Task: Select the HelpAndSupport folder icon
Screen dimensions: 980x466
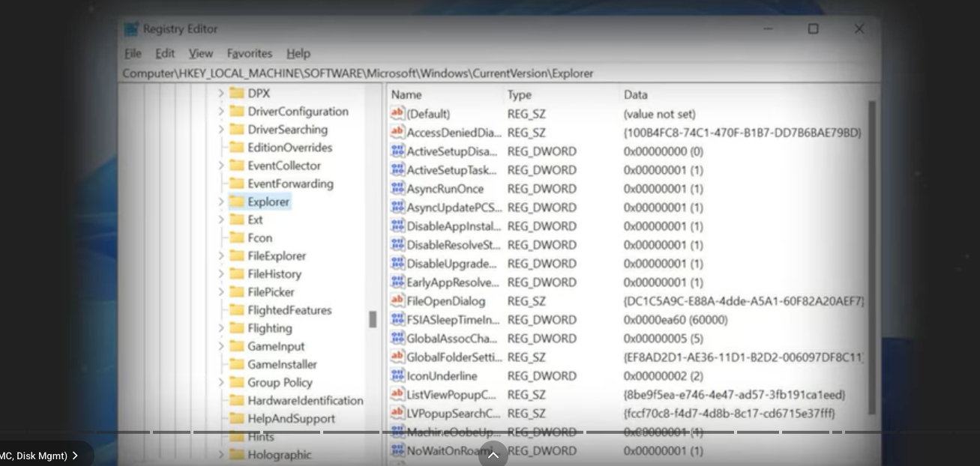Action: [x=237, y=418]
